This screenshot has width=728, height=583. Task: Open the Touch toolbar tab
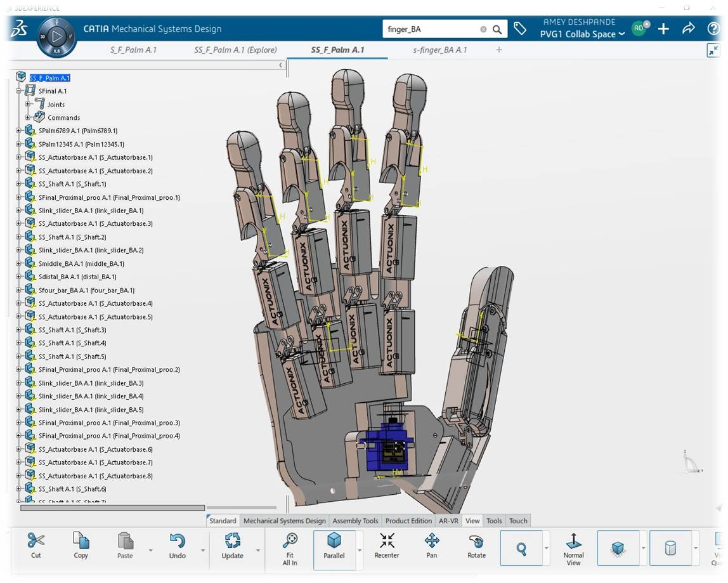point(518,521)
